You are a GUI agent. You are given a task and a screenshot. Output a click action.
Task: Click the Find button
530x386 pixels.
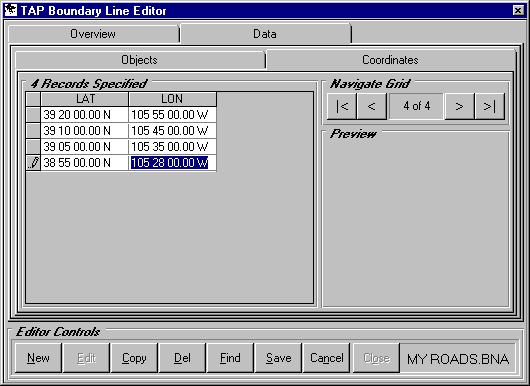[x=230, y=358]
